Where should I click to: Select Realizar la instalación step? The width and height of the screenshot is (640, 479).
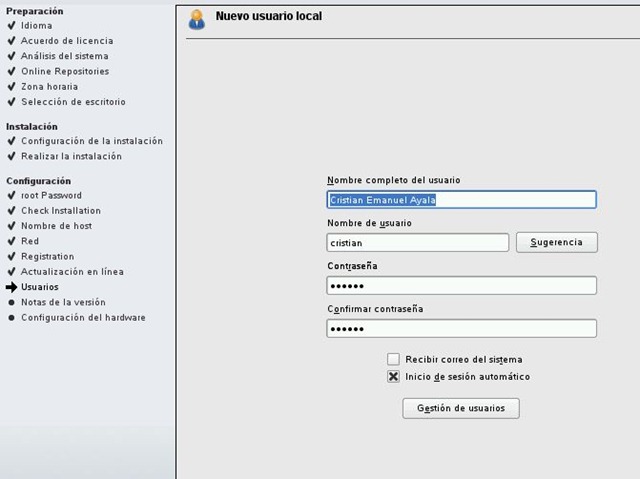click(x=71, y=156)
